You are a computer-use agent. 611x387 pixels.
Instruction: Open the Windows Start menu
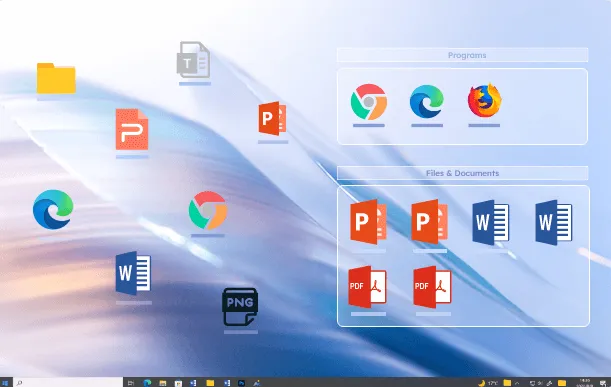[x=5, y=383]
